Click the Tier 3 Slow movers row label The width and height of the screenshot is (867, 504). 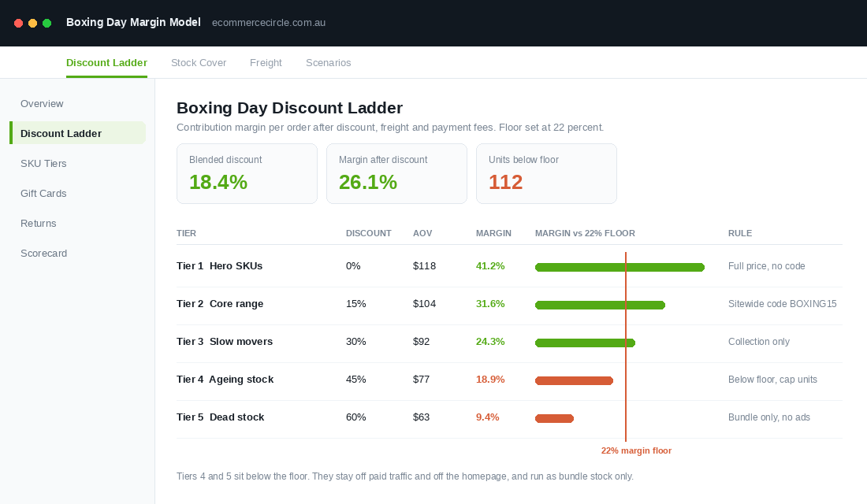(225, 342)
